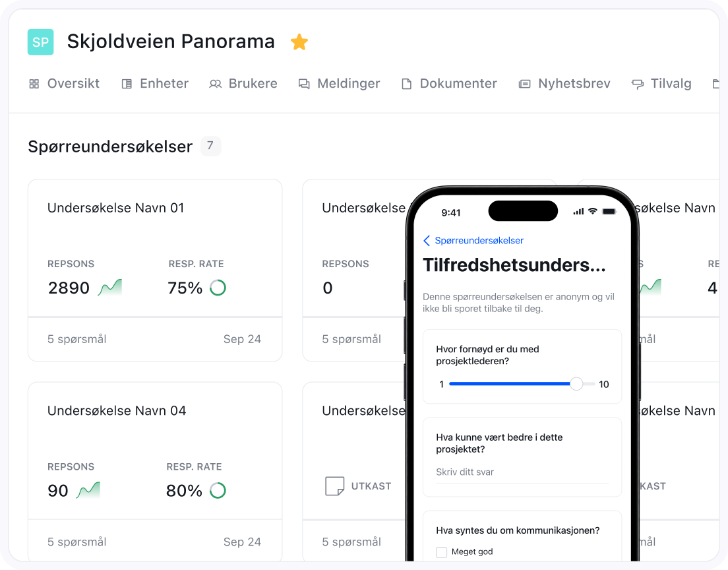
Task: Click the trend chart icon beside 90 responses
Action: (x=88, y=490)
